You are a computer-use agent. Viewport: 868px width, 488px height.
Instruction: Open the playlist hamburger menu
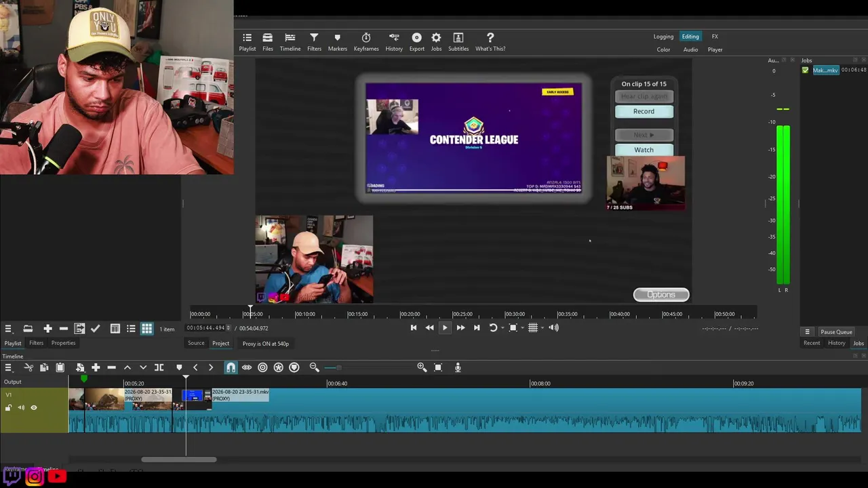(x=8, y=329)
